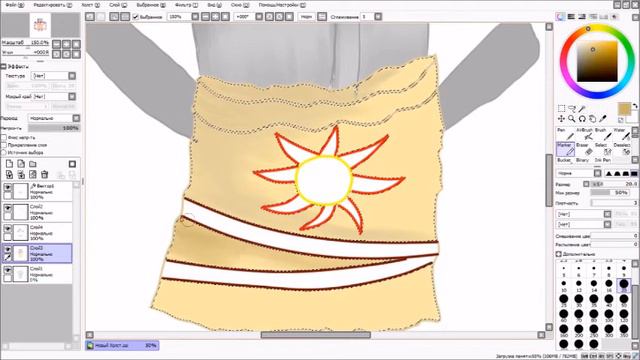
Task: Select the AirBrush tool
Action: [584, 134]
